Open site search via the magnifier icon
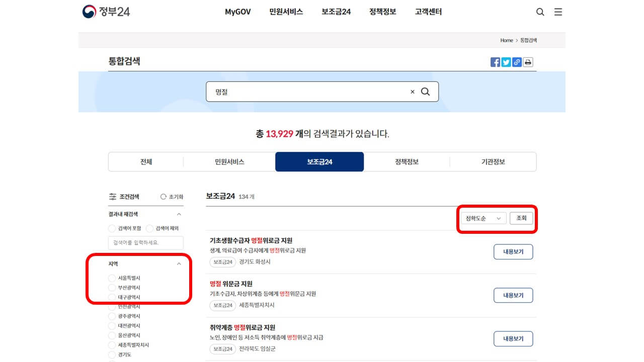Image resolution: width=644 pixels, height=362 pixels. [540, 12]
